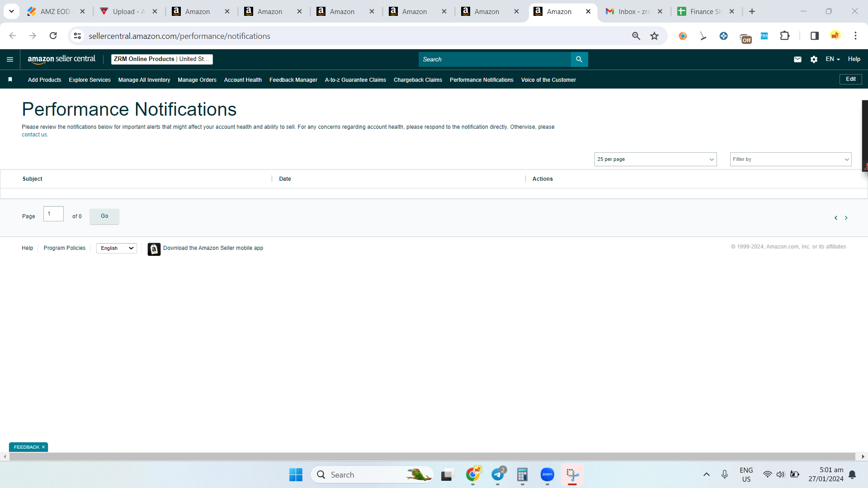Open the buyer messages envelope icon
868x488 pixels.
[x=797, y=59]
